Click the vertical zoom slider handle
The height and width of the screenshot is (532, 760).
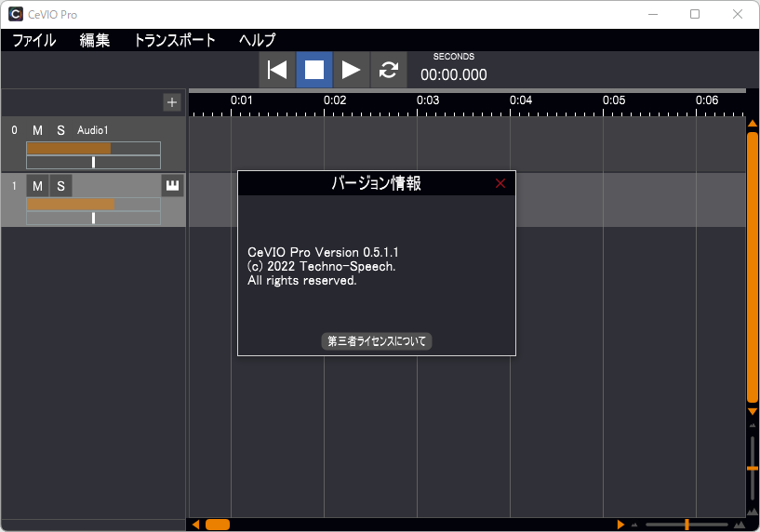tap(753, 468)
